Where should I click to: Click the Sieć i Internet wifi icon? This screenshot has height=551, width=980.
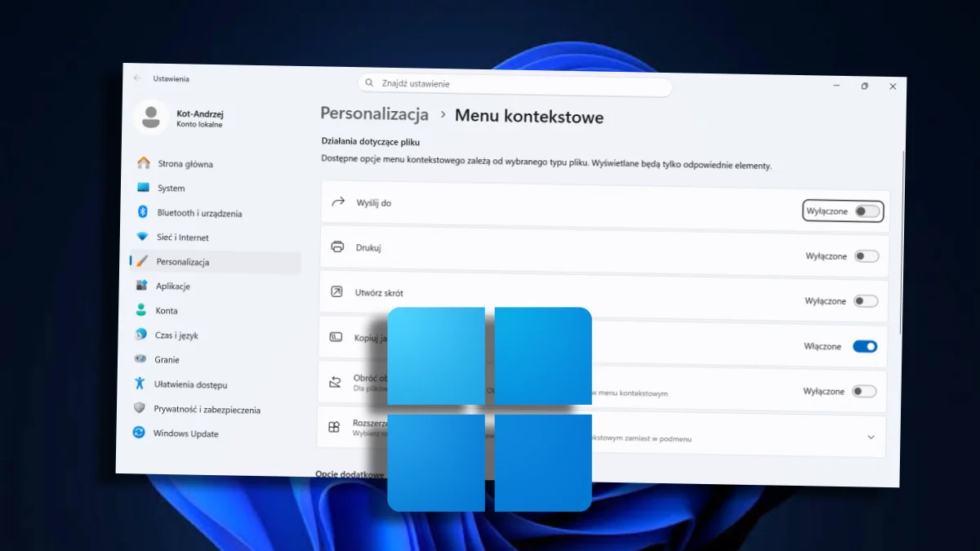click(x=143, y=236)
